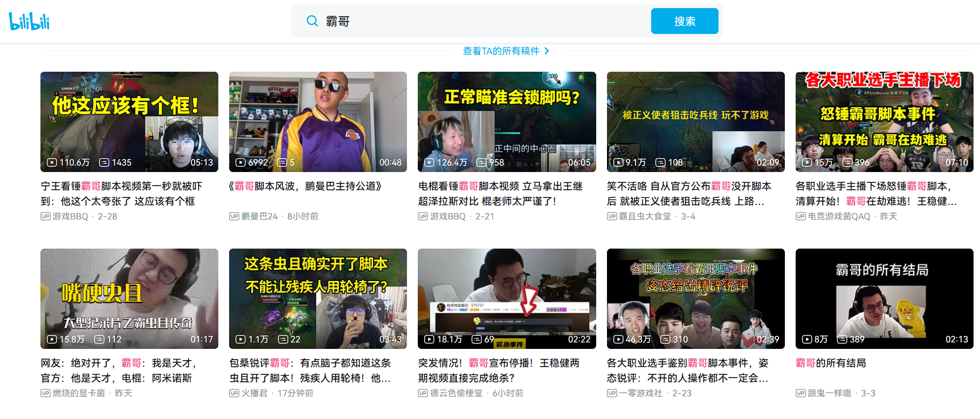Open thumbnail 这条虫且确实开了脚本
Screen dimensions: 980x419
click(318, 299)
